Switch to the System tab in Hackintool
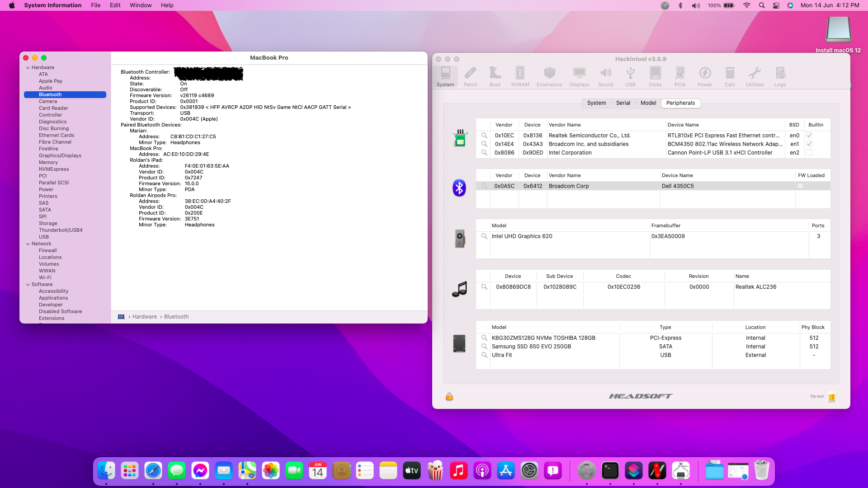This screenshot has width=868, height=488. [596, 103]
